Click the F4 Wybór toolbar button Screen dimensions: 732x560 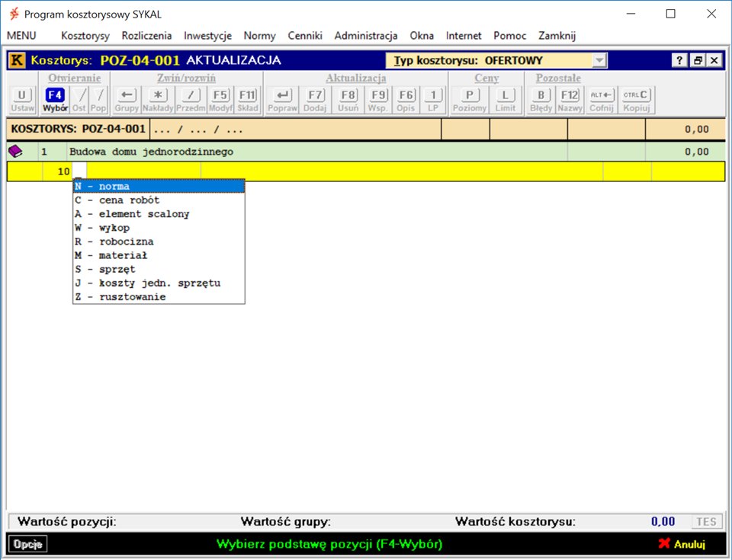(x=55, y=100)
